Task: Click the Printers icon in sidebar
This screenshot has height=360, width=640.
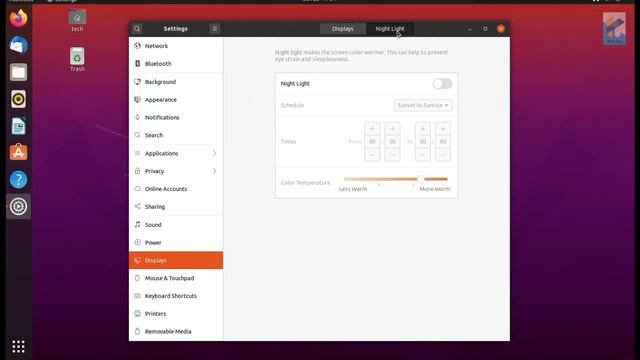Action: 138,313
